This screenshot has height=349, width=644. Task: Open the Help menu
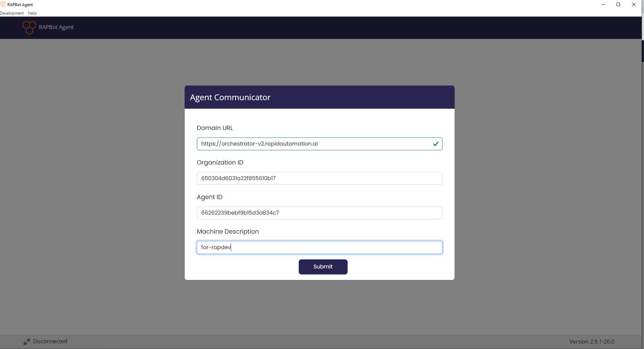coord(32,13)
